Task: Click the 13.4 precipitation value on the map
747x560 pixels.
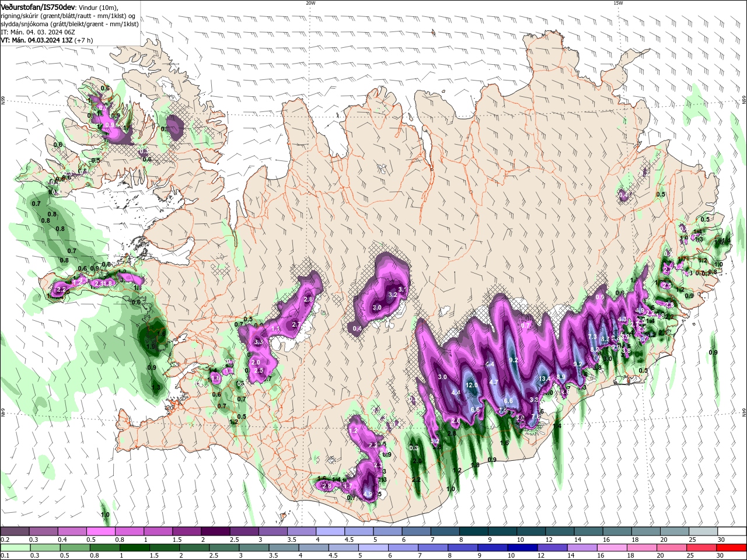Action: click(x=544, y=379)
